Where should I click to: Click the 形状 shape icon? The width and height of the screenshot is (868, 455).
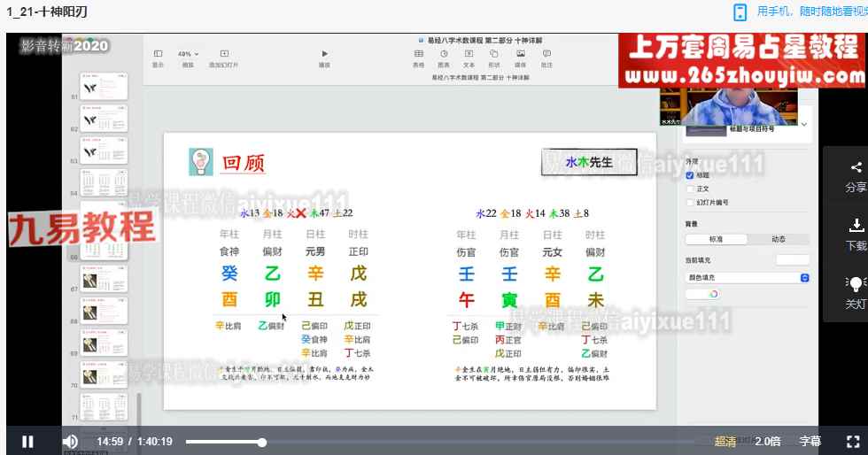(x=494, y=54)
